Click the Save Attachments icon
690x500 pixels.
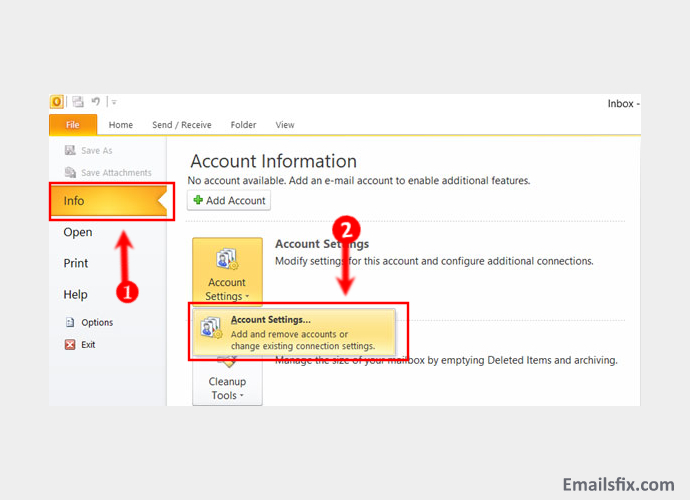(70, 173)
